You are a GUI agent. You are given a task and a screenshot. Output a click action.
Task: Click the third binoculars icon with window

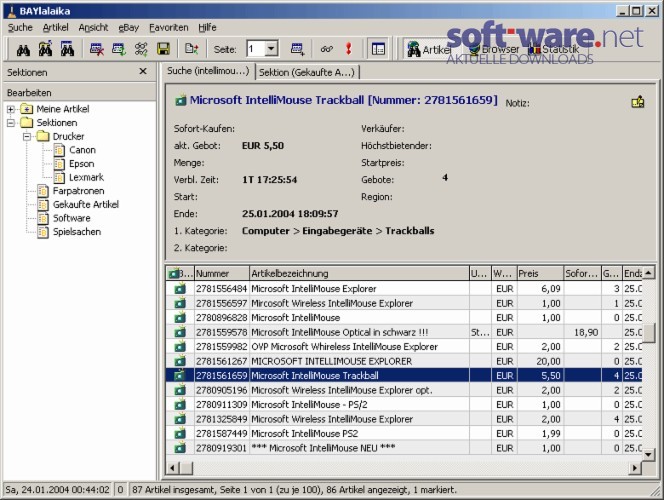pyautogui.click(x=67, y=49)
